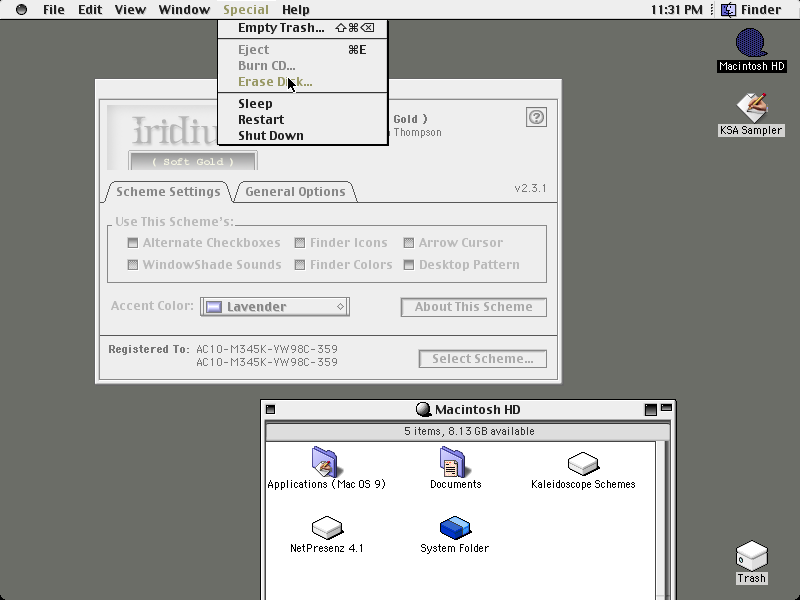Choose Sleep from the Special menu
The height and width of the screenshot is (600, 800).
pos(303,104)
